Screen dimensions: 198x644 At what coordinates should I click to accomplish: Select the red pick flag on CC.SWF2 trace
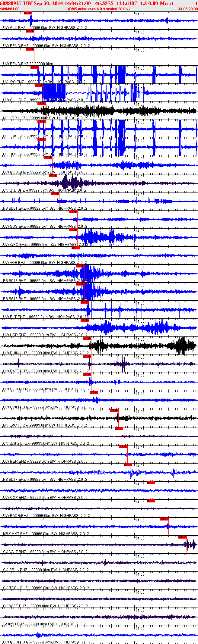point(119,429)
